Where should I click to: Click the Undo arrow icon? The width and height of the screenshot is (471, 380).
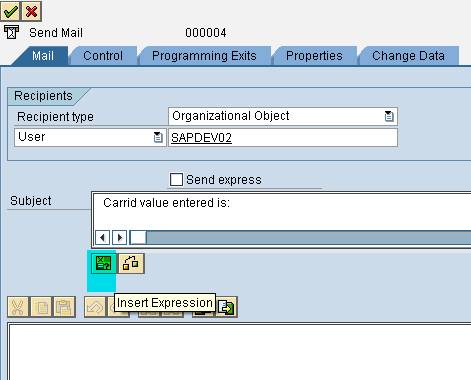click(95, 307)
